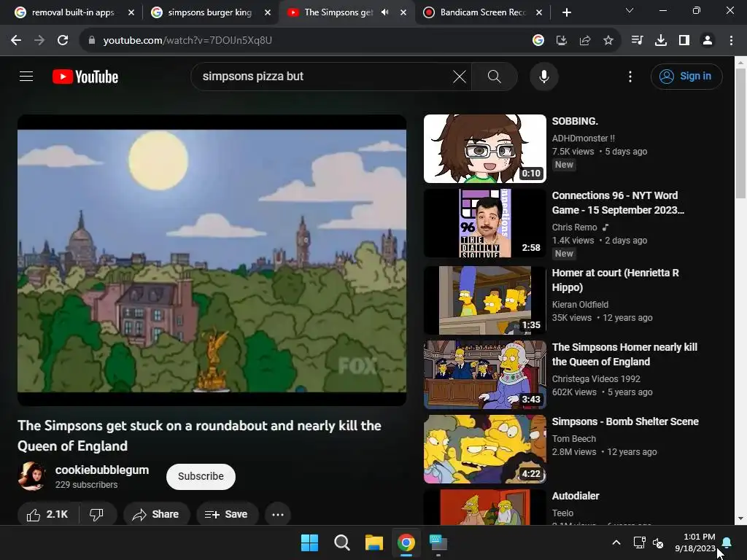The width and height of the screenshot is (747, 560).
Task: Open Homer at court video thumbnail
Action: coord(485,300)
